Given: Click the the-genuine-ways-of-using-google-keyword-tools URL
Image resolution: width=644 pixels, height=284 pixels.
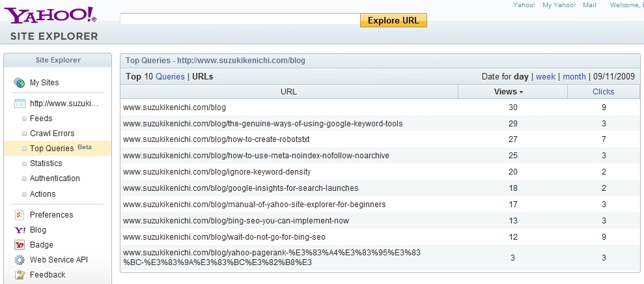Looking at the screenshot, I should [x=263, y=123].
